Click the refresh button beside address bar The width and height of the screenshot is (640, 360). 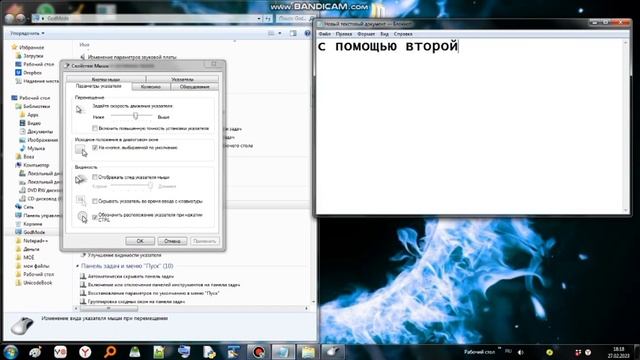coord(268,19)
